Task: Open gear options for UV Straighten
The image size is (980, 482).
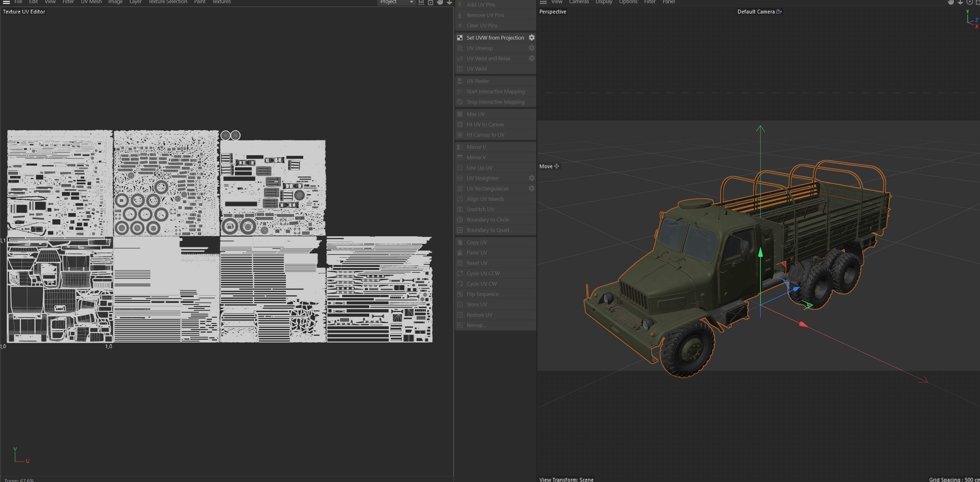Action: tap(532, 178)
